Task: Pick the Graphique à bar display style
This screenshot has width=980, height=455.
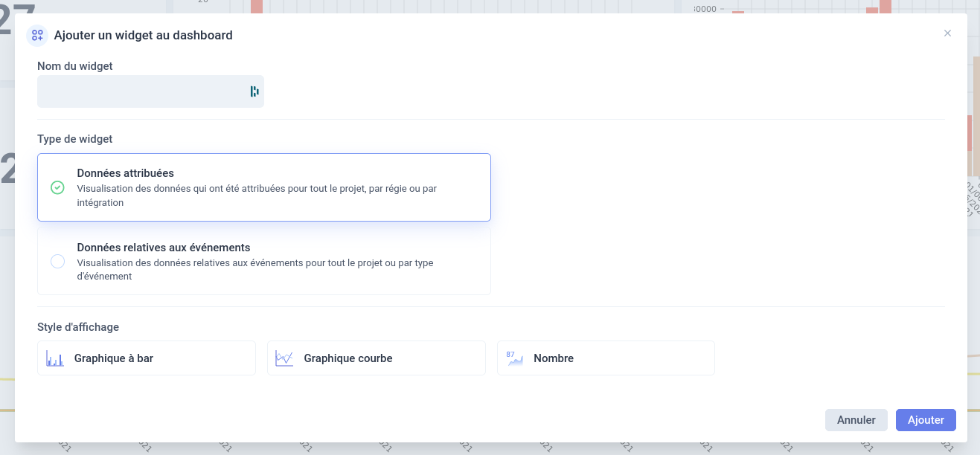Action: click(x=147, y=358)
